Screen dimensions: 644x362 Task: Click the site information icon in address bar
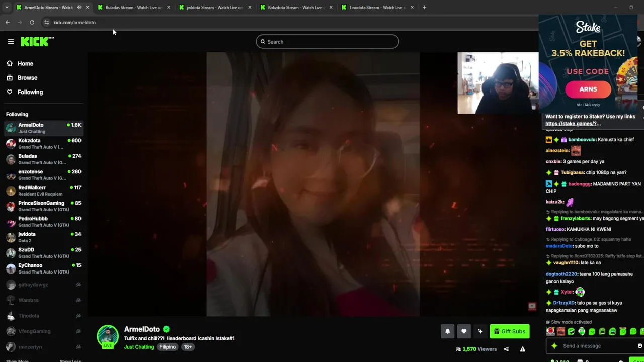[x=46, y=22]
